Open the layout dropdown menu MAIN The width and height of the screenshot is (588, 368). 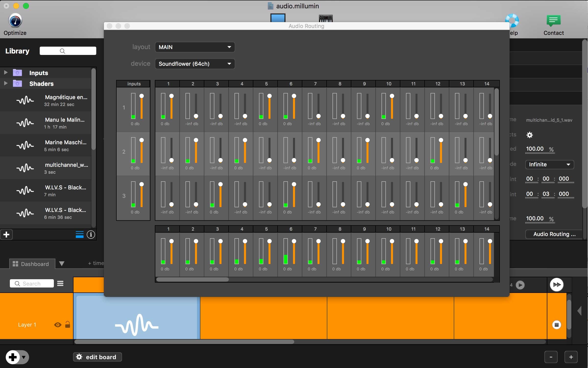click(194, 47)
